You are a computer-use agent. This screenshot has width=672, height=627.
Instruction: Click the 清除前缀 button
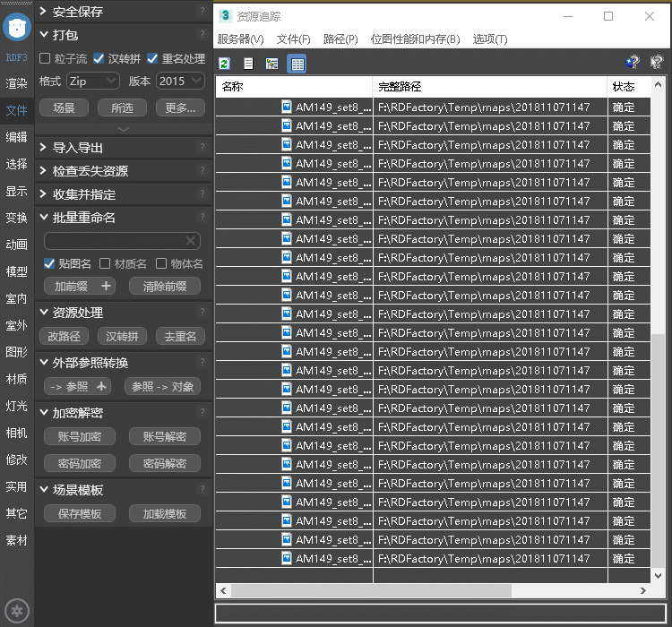click(x=165, y=286)
